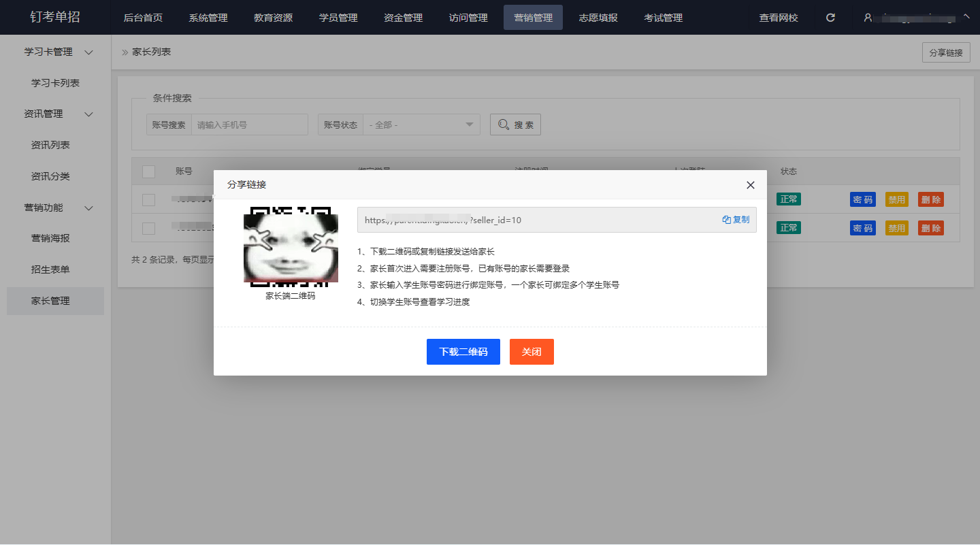Click the 搜索 magnifier button
Viewport: 980px width, 545px height.
click(x=515, y=125)
